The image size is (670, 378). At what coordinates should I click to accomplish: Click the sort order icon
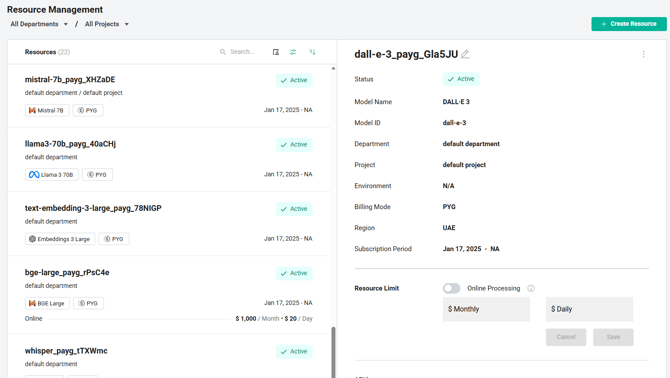click(312, 52)
